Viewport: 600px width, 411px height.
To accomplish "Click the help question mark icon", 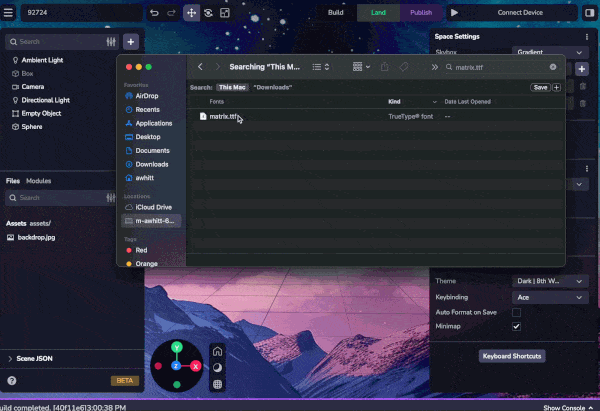I will [12, 381].
